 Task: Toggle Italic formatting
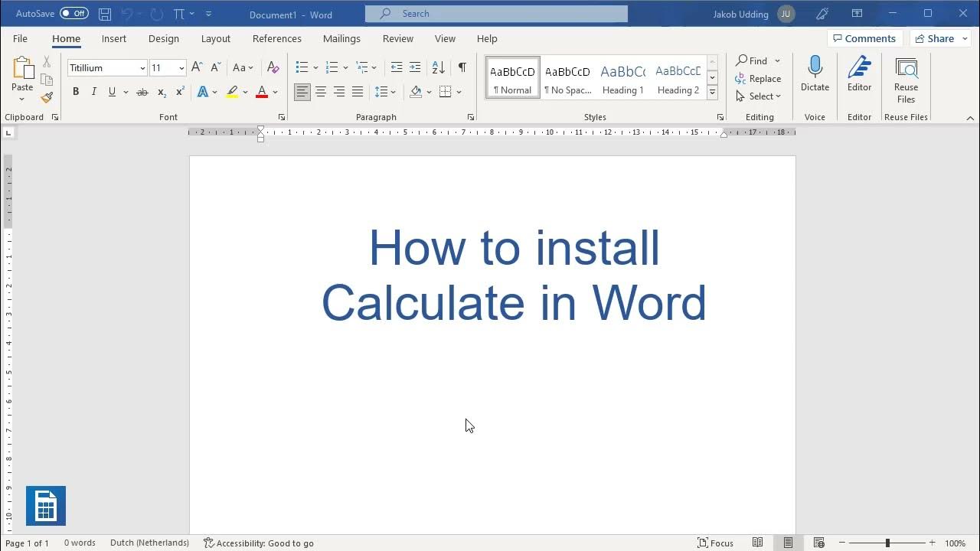tap(94, 92)
